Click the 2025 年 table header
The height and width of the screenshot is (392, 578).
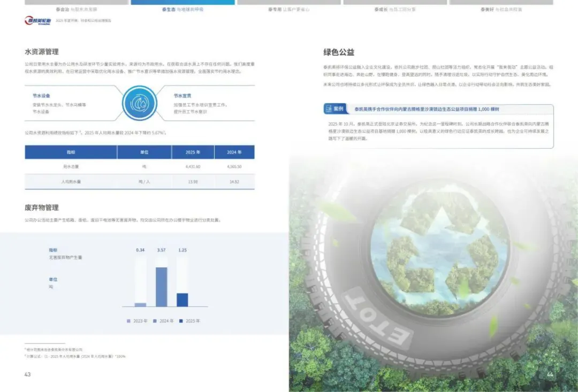[193, 152]
